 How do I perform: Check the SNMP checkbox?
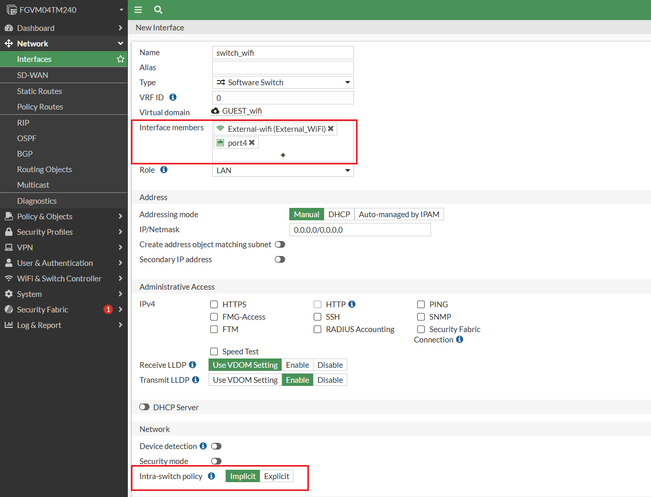pos(421,317)
